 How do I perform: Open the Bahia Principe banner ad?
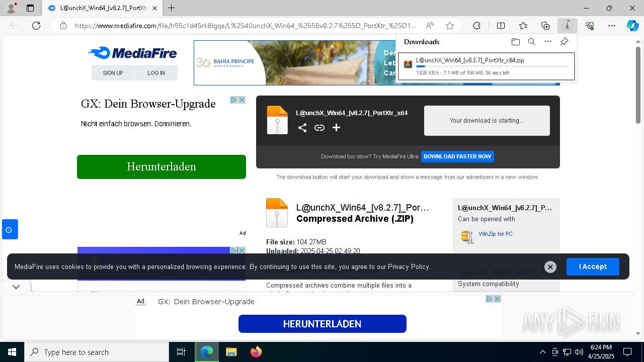pos(295,63)
